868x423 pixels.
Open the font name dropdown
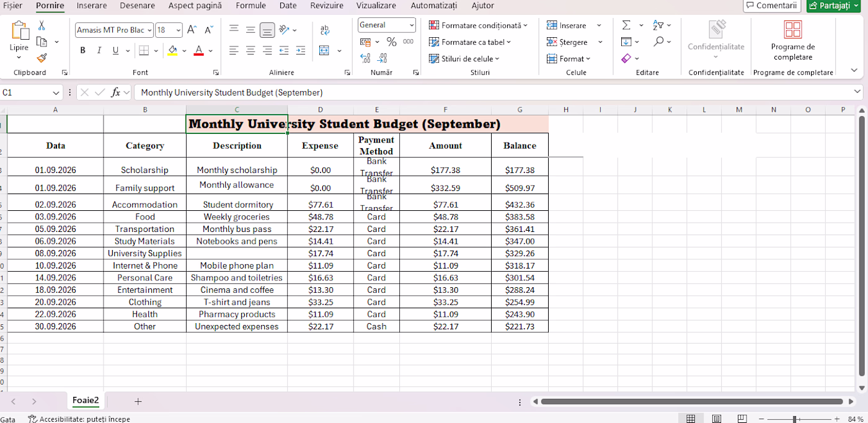pyautogui.click(x=149, y=30)
